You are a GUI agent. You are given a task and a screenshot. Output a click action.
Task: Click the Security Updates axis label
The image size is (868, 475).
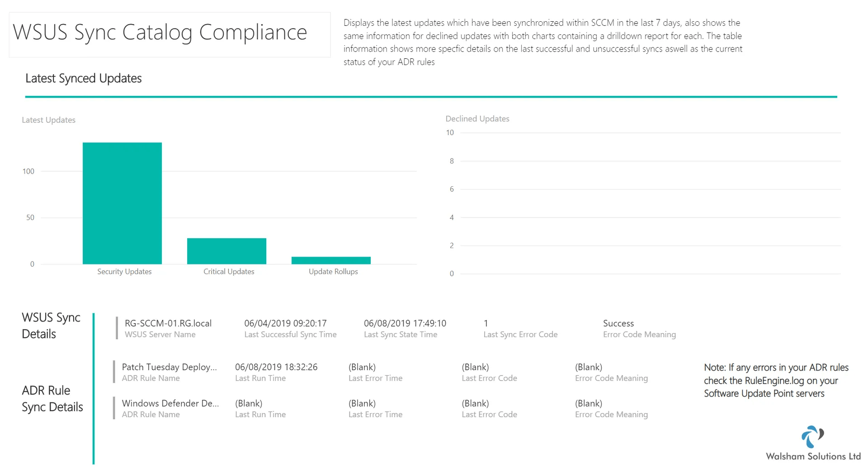coord(124,272)
